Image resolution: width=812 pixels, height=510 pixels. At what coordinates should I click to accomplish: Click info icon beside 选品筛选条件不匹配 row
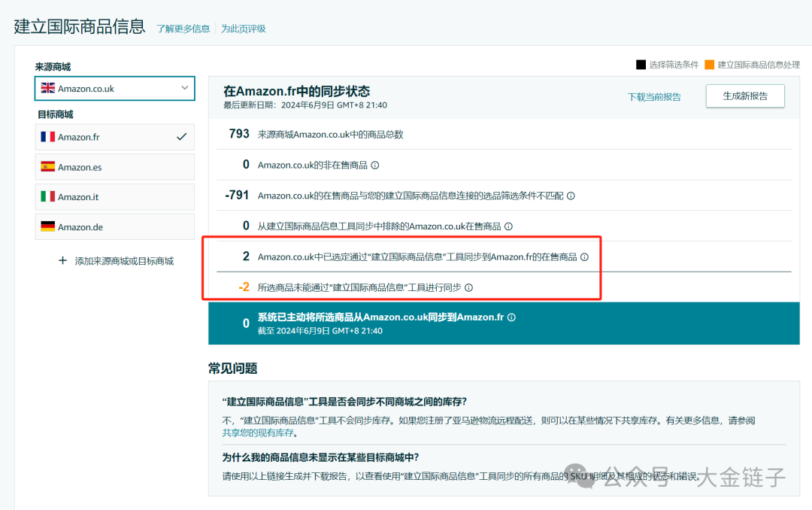(571, 196)
